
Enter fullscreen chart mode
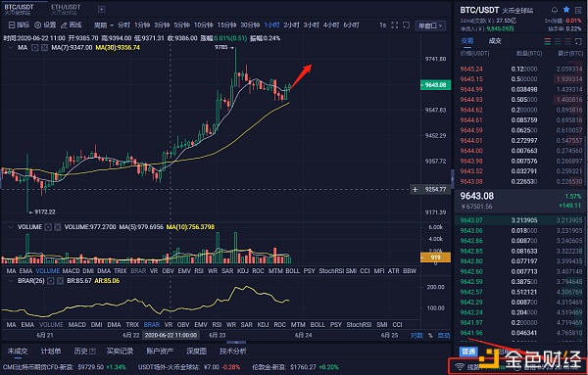pyautogui.click(x=395, y=25)
